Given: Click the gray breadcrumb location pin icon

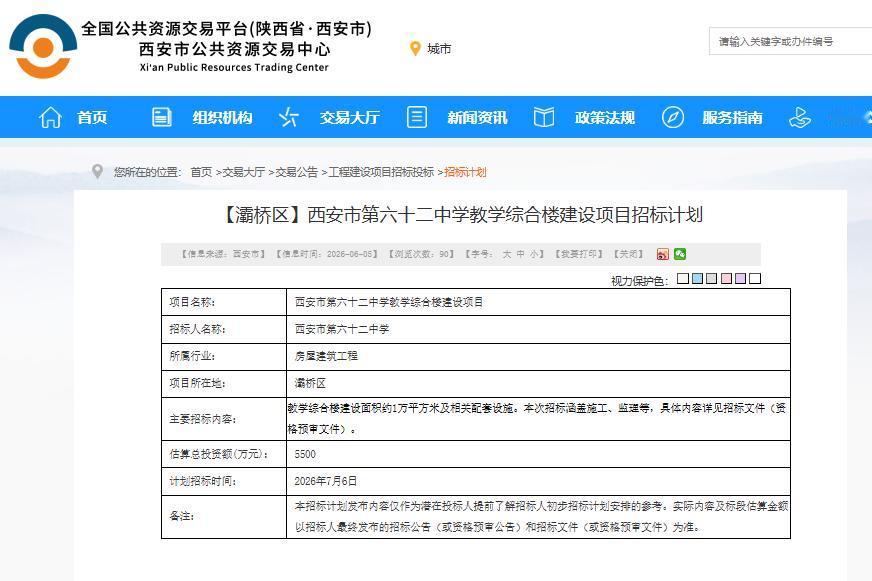Looking at the screenshot, I should click(x=97, y=171).
